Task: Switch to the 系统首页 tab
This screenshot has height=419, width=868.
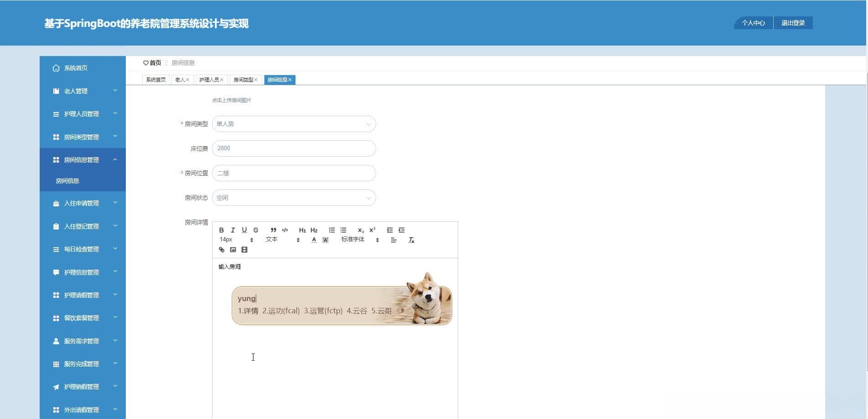Action: 155,79
